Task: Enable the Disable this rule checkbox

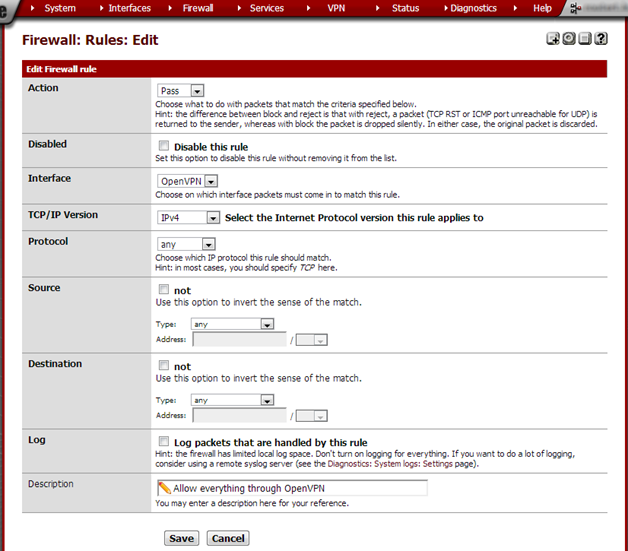Action: (x=164, y=145)
